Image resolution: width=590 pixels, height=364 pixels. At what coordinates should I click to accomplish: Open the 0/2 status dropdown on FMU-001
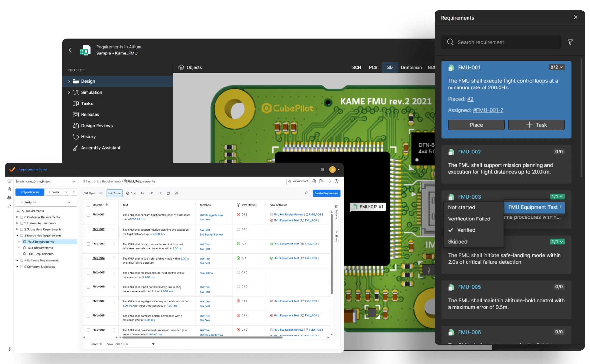557,67
